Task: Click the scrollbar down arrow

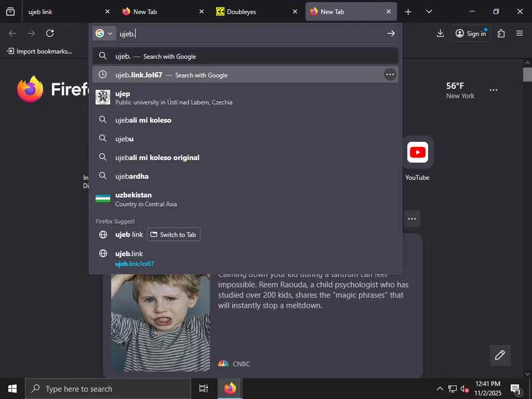Action: click(527, 374)
